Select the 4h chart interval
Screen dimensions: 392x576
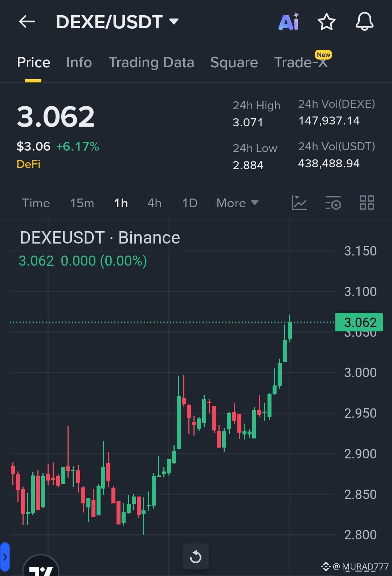click(x=154, y=203)
